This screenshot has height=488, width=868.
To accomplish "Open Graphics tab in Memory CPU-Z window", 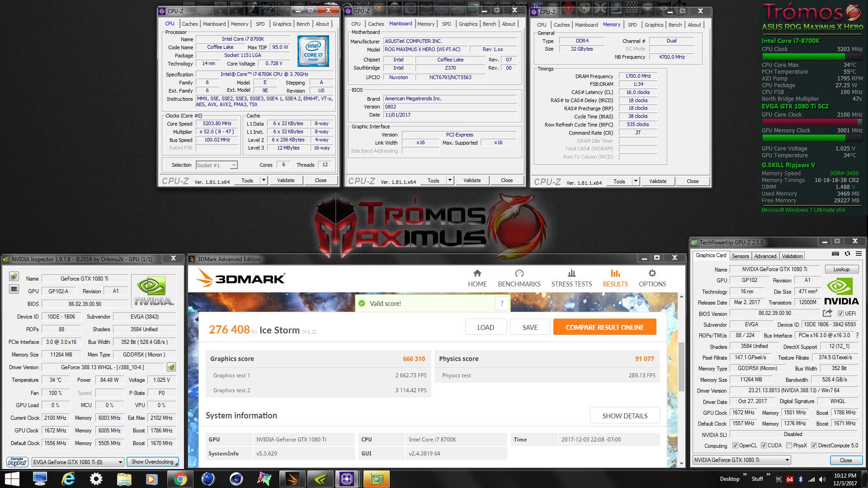I will 654,25.
